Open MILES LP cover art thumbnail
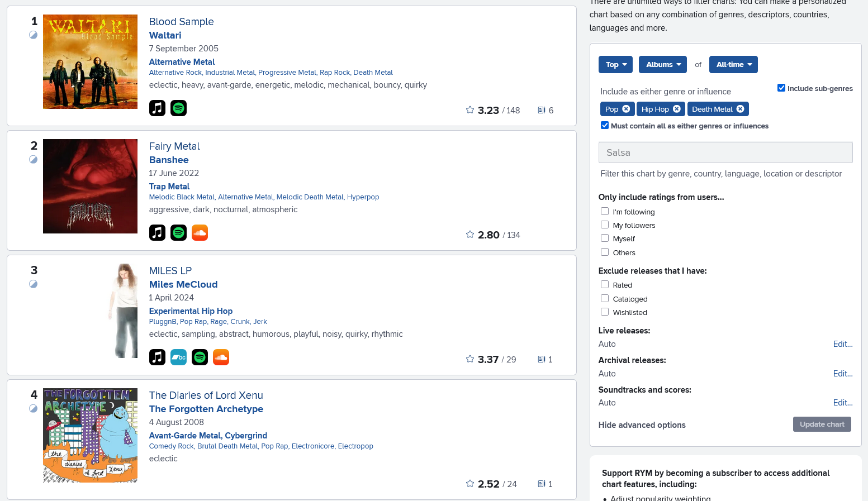 point(90,311)
